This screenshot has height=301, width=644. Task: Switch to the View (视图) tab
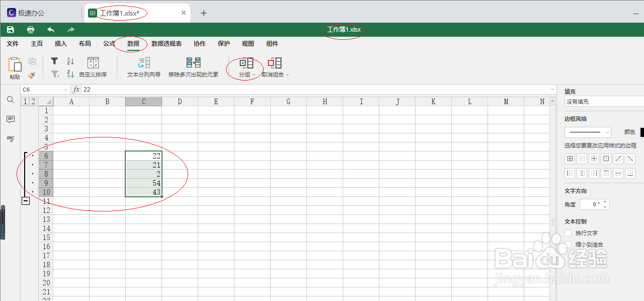[x=248, y=44]
